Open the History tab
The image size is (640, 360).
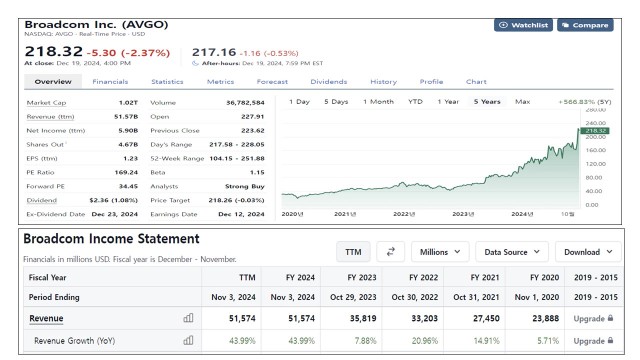[x=383, y=82]
